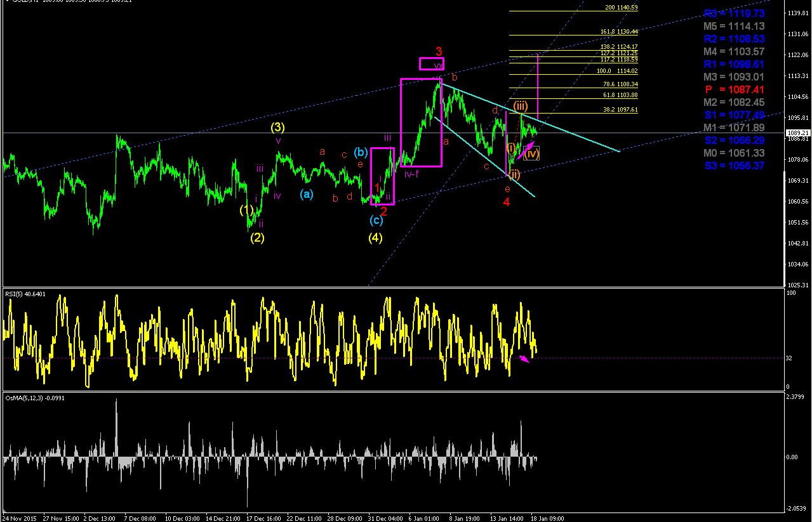812x522 pixels.
Task: Select the yellow (3) wave label
Action: [x=277, y=127]
